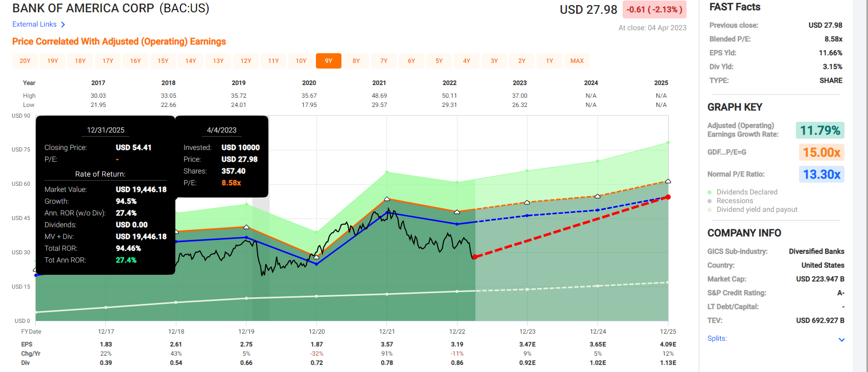Click the Diversified Banks sub-industry text
Viewport: 868px width, 372px height.
point(816,251)
